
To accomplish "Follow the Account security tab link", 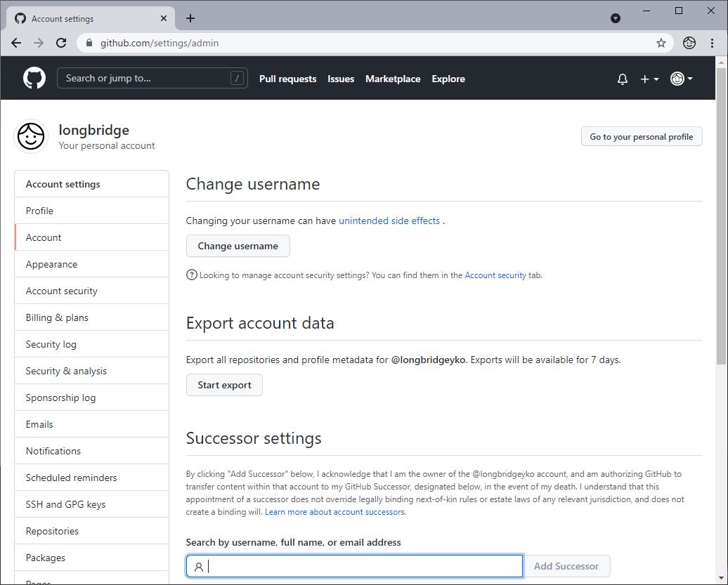I will click(x=495, y=275).
